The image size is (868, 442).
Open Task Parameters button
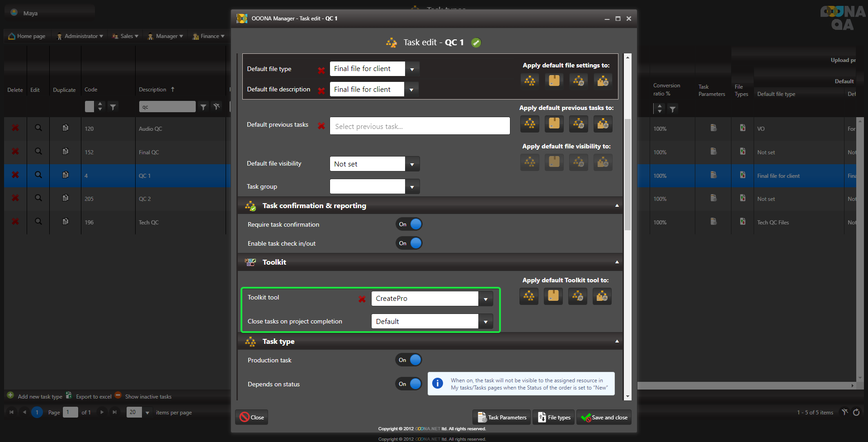[502, 417]
